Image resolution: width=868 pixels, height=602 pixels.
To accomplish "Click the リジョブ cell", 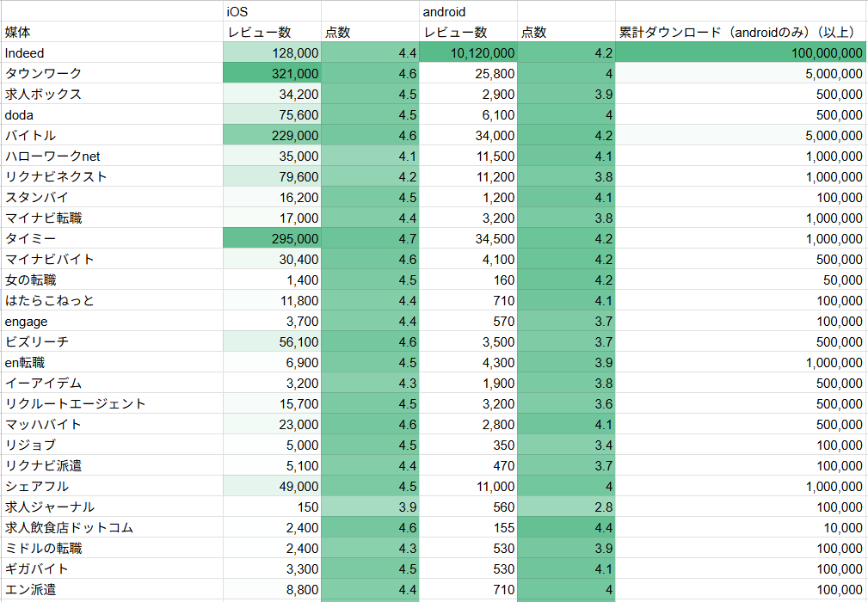I will click(x=111, y=445).
